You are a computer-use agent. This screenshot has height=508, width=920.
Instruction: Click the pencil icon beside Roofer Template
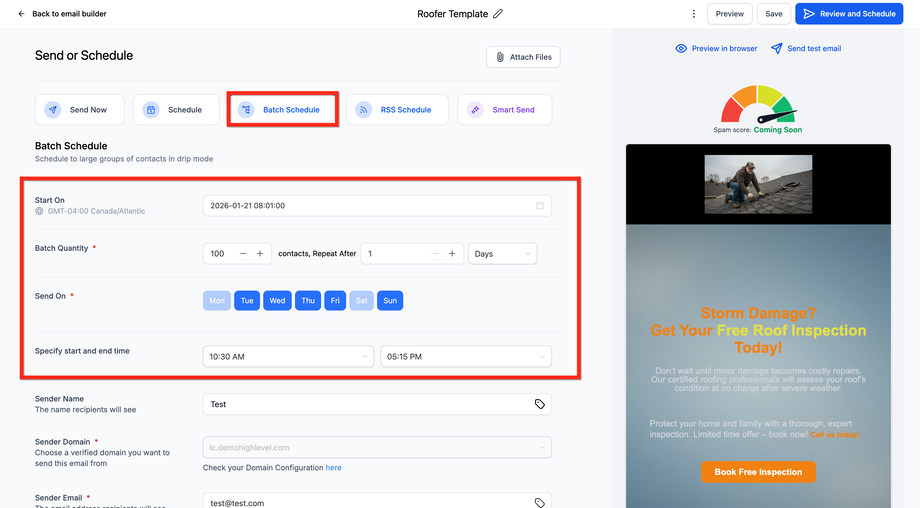click(x=499, y=14)
